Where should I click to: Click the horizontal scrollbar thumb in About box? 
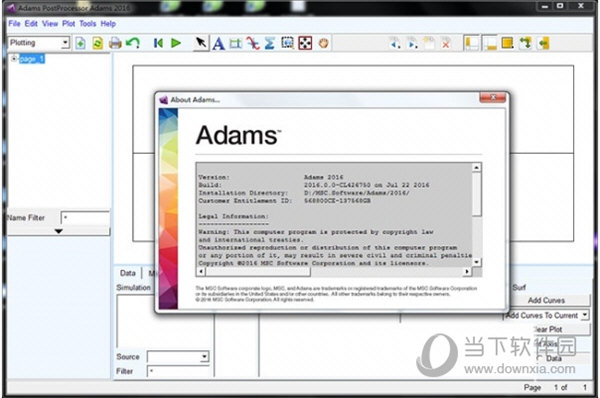point(258,272)
